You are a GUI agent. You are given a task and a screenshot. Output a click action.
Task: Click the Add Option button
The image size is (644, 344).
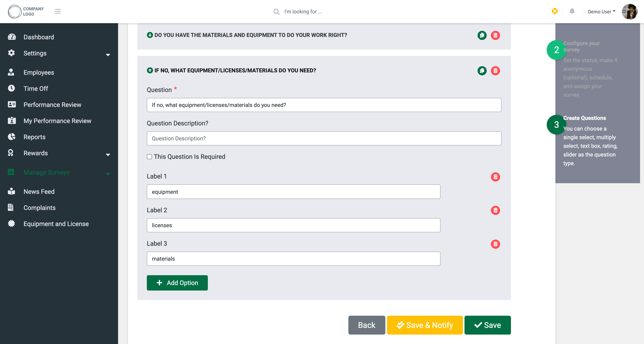(x=177, y=283)
